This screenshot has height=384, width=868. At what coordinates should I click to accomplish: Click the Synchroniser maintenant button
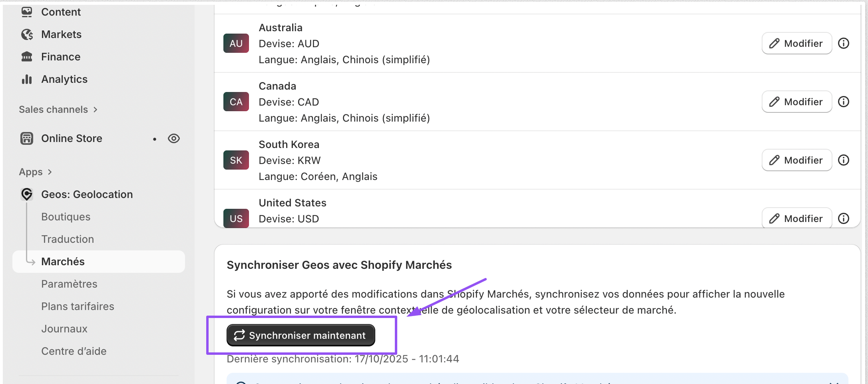point(301,335)
